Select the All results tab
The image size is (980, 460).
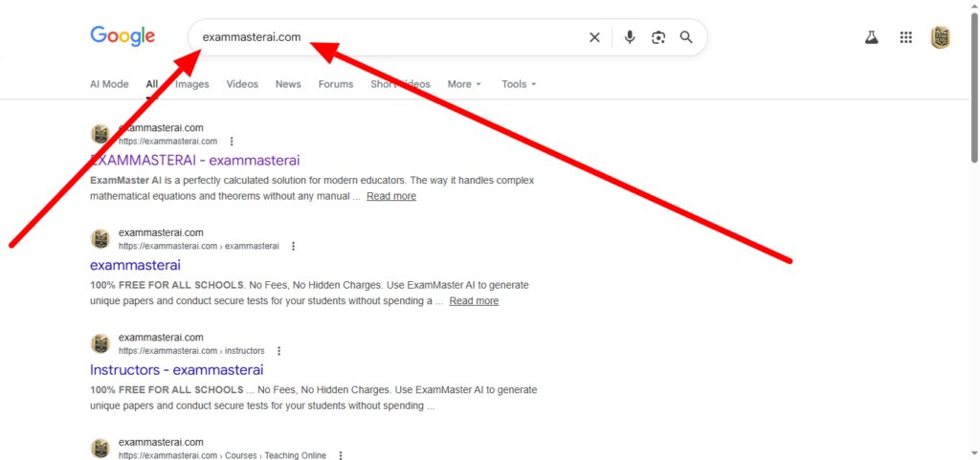pos(152,84)
